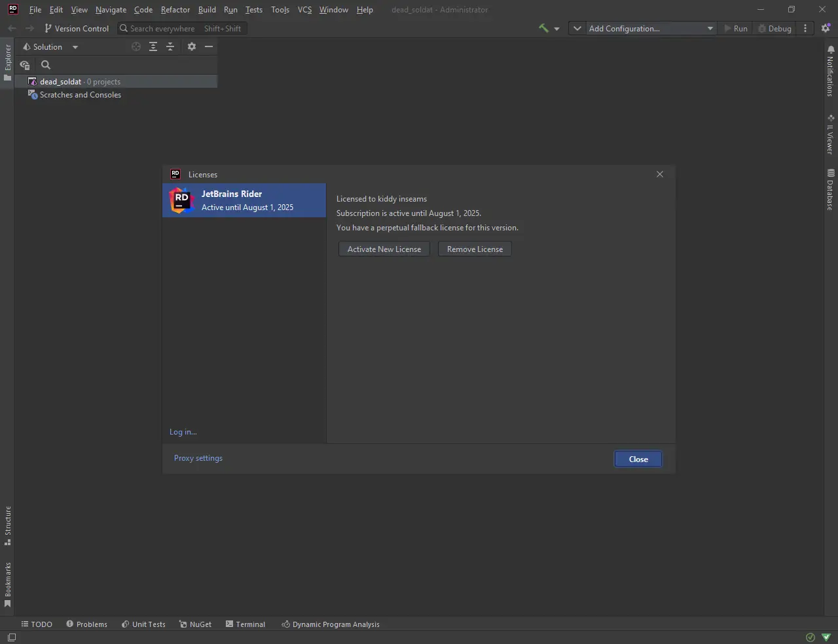Click the Solution panel options gear

(191, 46)
